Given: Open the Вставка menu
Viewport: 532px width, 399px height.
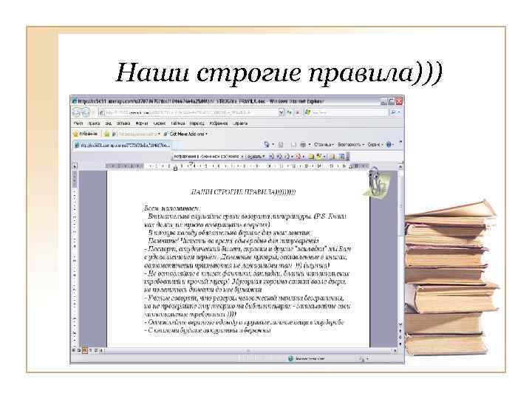Looking at the screenshot, I should (123, 123).
